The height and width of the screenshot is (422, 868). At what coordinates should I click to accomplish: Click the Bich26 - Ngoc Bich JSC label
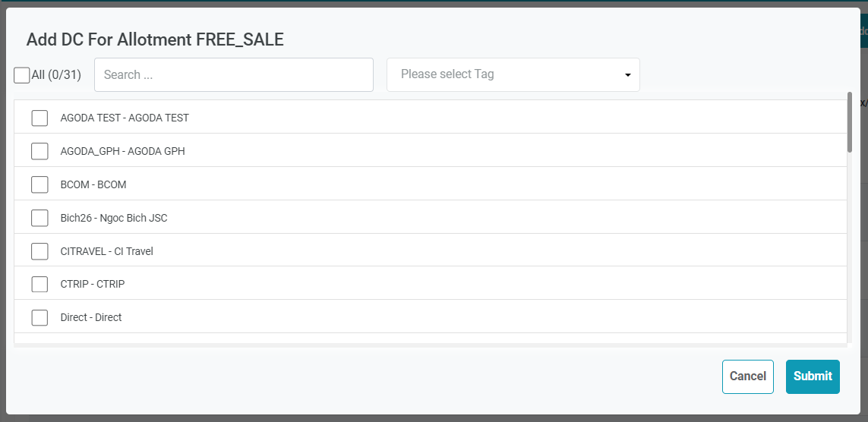[114, 218]
